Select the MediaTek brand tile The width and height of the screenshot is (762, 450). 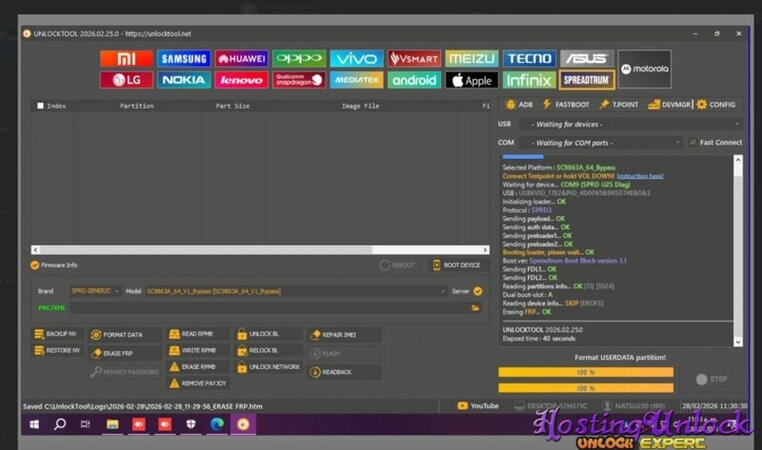point(356,80)
